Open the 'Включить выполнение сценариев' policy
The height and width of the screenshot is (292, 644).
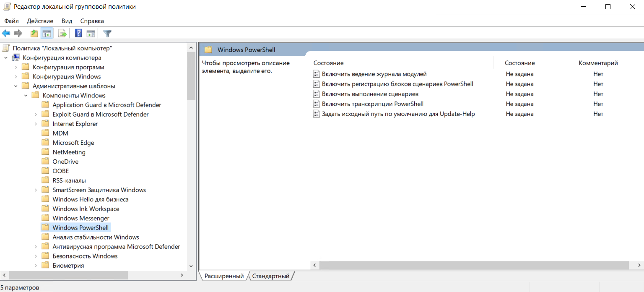point(370,94)
